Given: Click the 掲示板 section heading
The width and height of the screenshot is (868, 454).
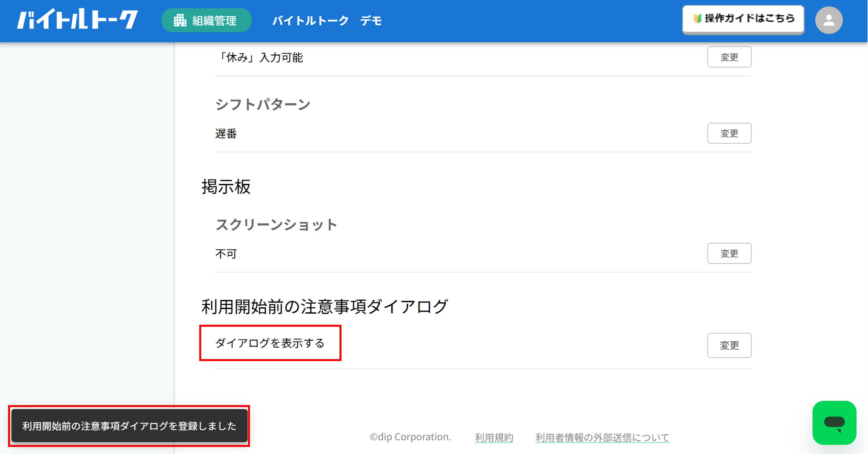Looking at the screenshot, I should (226, 187).
